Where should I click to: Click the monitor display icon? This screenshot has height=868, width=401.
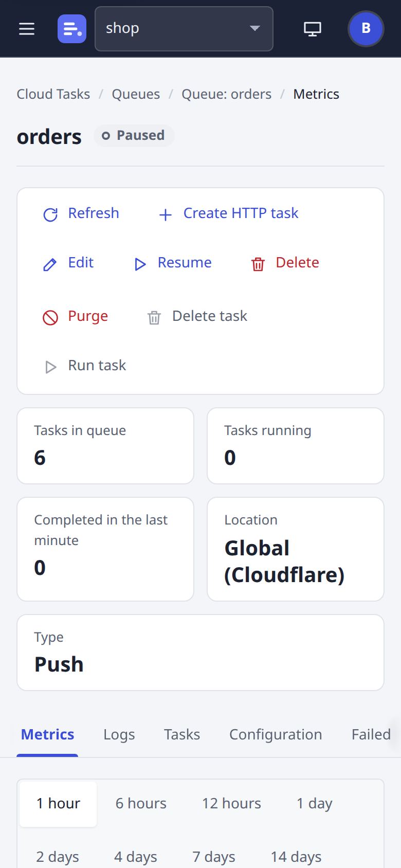[x=313, y=29]
